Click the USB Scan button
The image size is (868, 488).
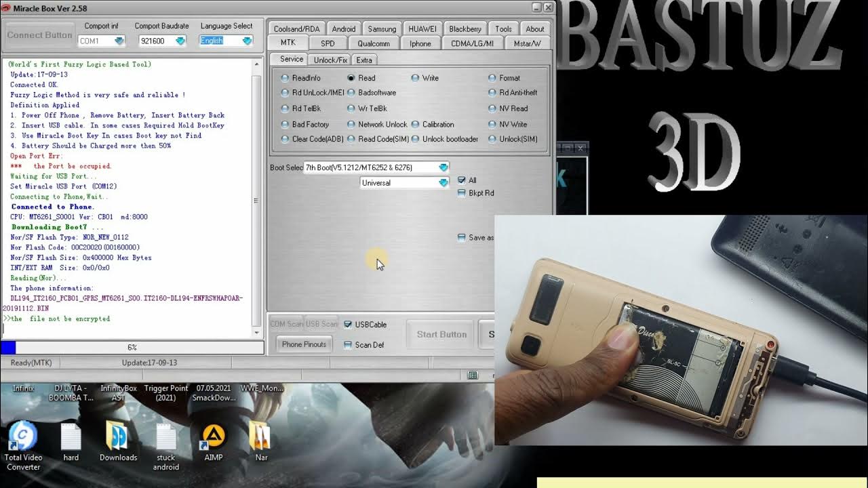tap(321, 324)
